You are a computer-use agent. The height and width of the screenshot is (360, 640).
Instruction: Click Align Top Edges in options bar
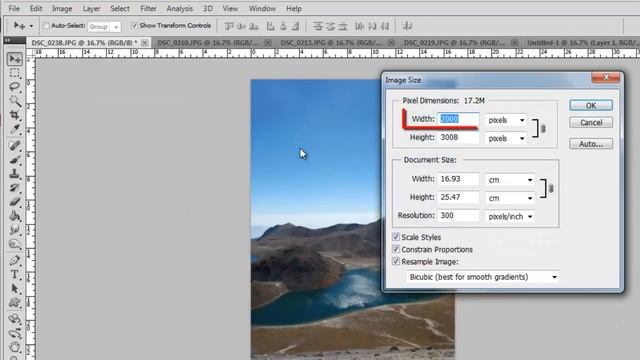[229, 26]
